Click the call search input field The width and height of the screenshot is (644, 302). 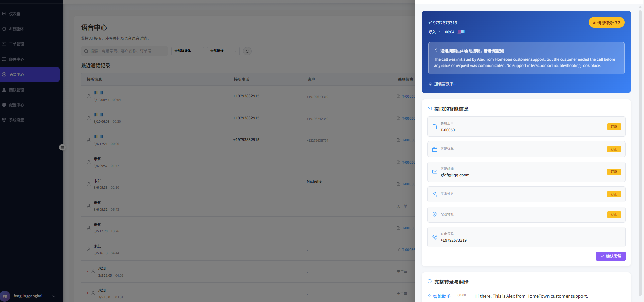(x=124, y=51)
